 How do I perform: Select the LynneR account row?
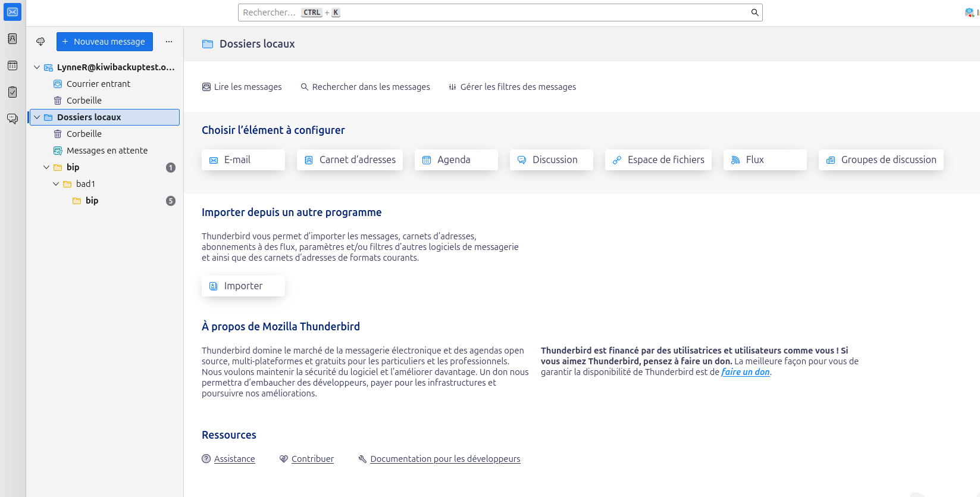tap(105, 67)
